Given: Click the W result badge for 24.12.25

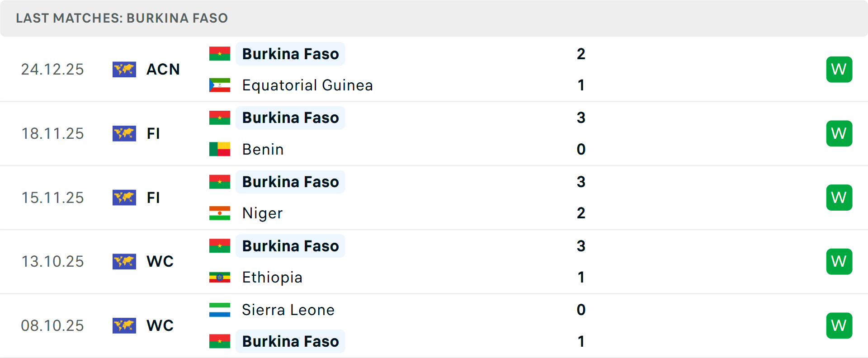Looking at the screenshot, I should pos(839,69).
